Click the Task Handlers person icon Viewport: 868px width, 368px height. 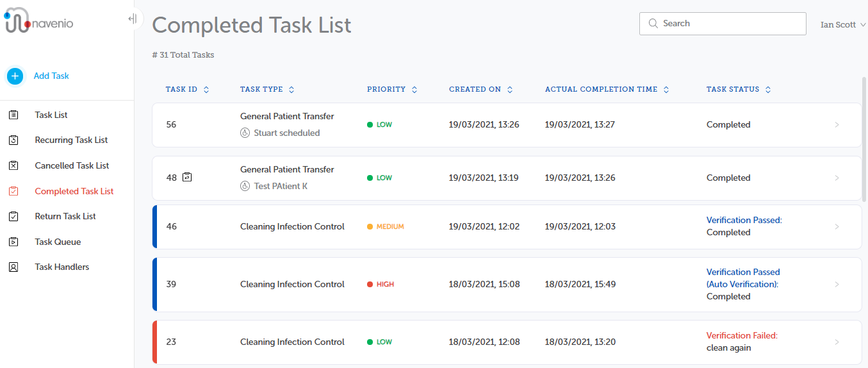click(13, 267)
